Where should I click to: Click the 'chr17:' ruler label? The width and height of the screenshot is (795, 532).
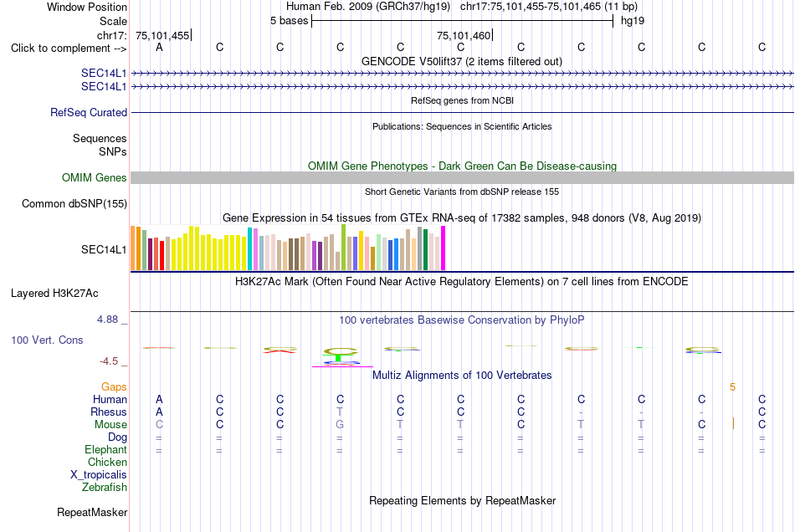112,35
